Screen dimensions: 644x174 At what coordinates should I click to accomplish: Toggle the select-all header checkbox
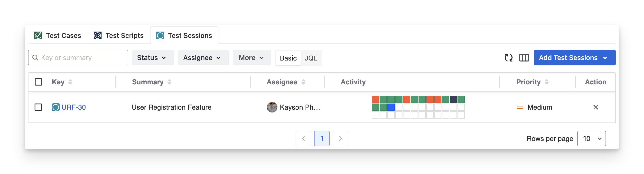[38, 82]
